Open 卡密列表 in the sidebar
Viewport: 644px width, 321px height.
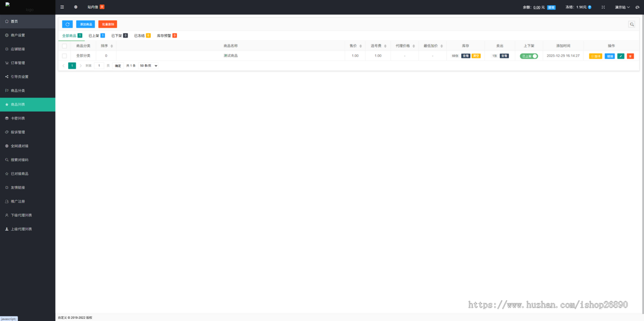27,118
